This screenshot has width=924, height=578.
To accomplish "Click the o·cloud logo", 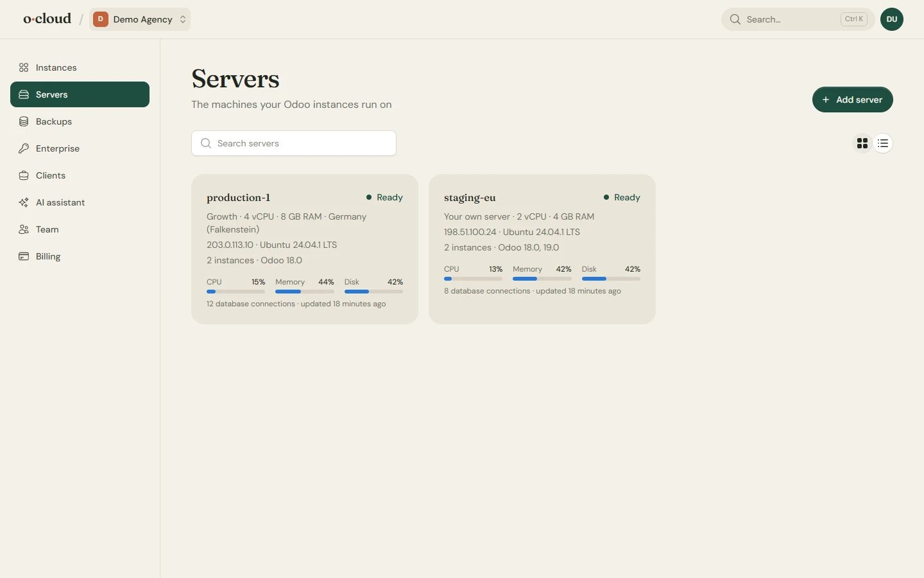I will [x=47, y=19].
